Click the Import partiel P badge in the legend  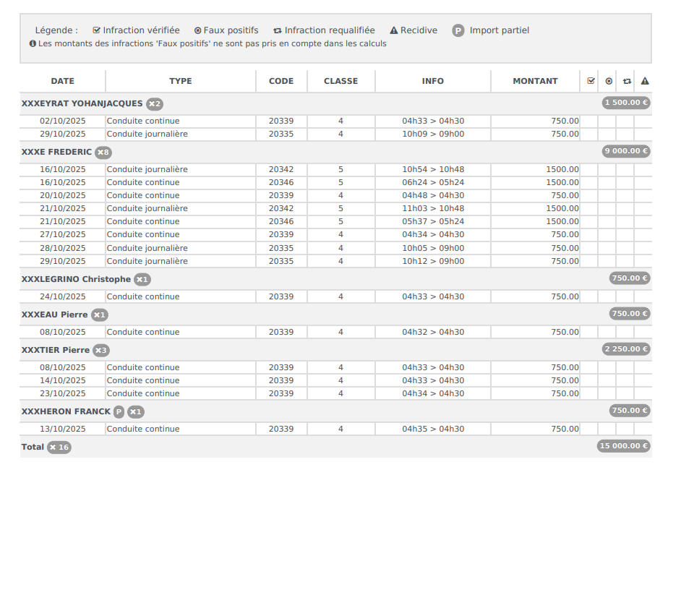[x=458, y=30]
